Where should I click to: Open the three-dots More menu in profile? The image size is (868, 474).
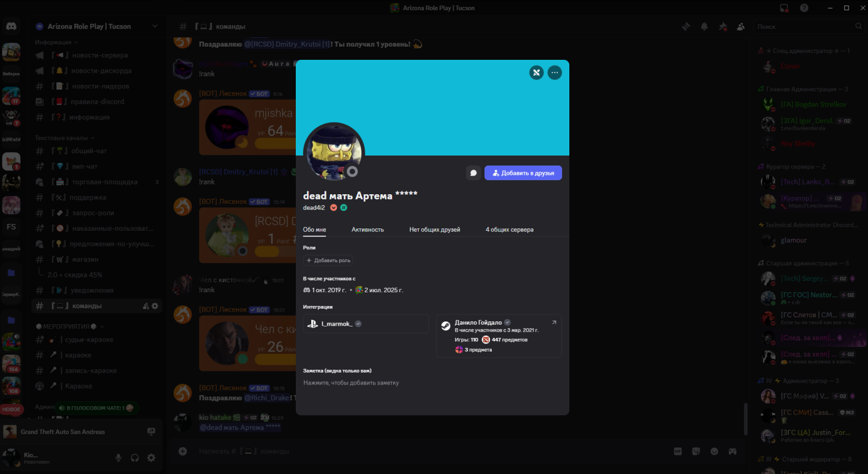pos(555,72)
